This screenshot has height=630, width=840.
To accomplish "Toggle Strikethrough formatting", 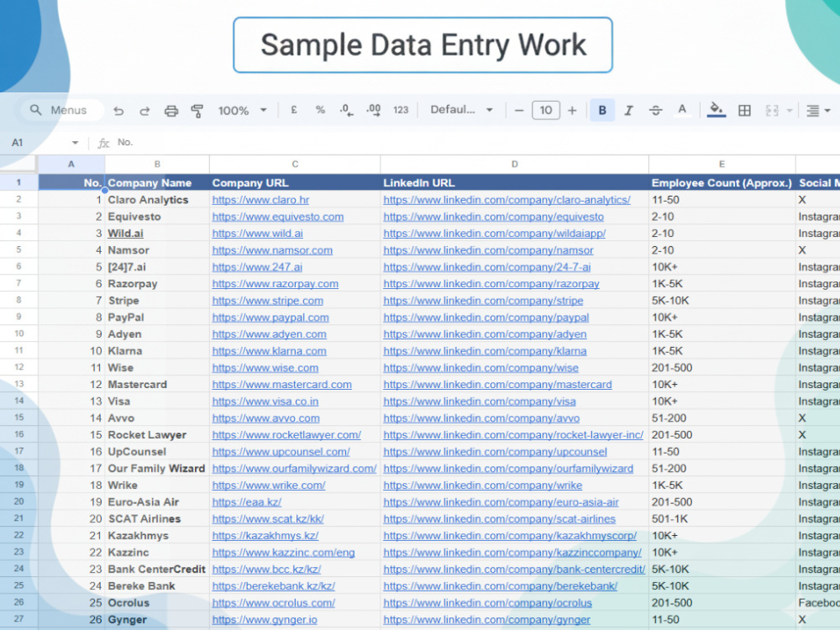I will point(655,110).
